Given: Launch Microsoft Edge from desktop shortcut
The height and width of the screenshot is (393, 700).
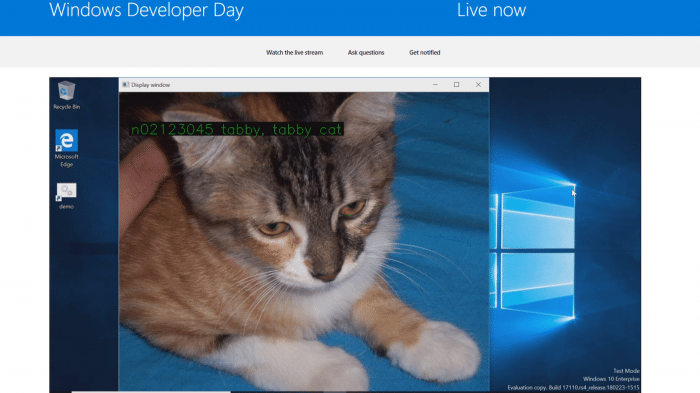Looking at the screenshot, I should coord(67,148).
